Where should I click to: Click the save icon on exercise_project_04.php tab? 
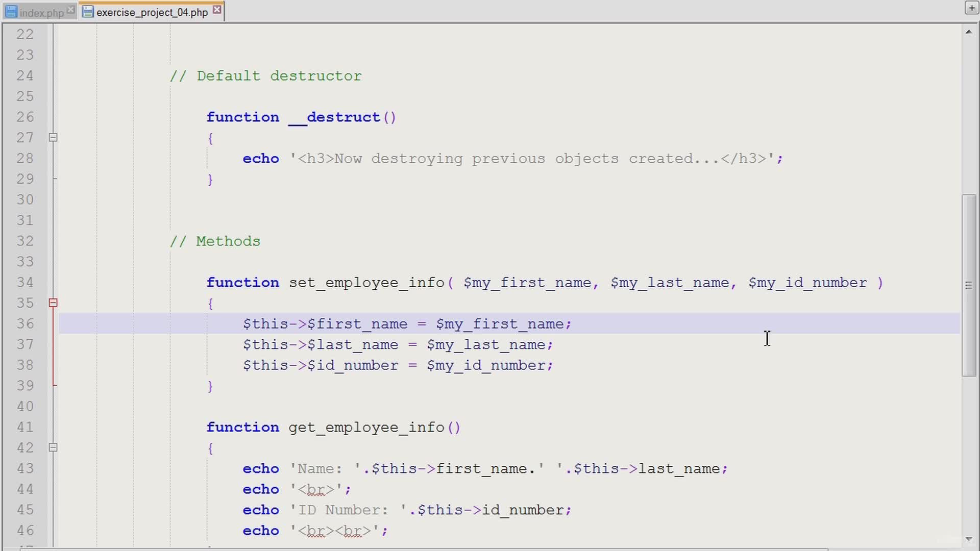pyautogui.click(x=88, y=12)
